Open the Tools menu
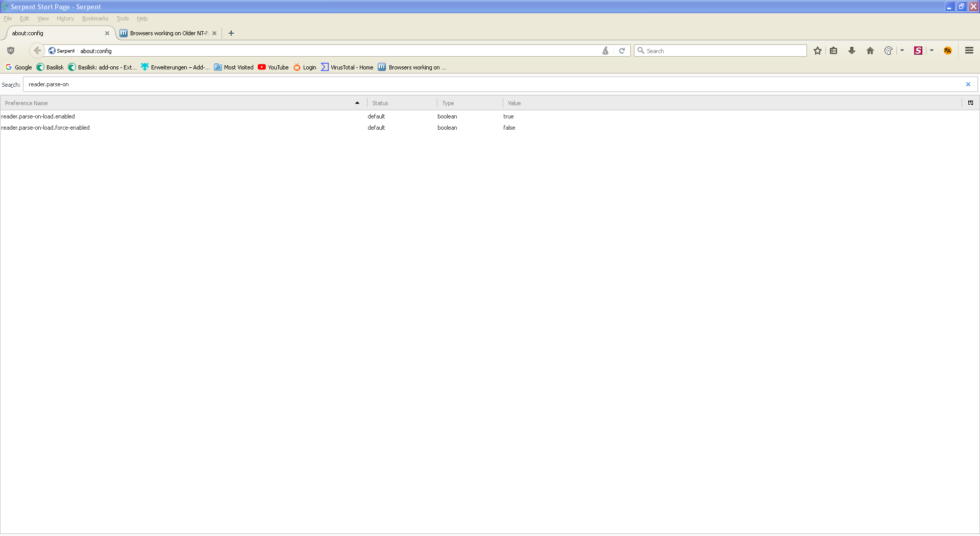This screenshot has height=536, width=980. (x=122, y=18)
